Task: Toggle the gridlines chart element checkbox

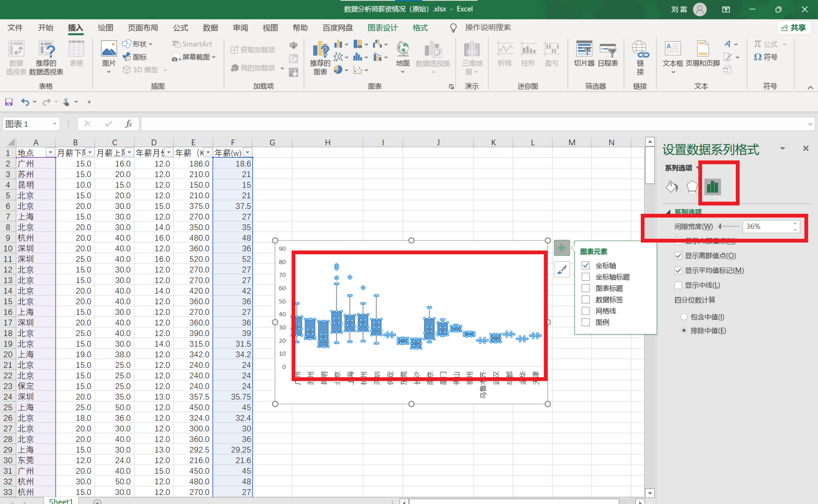Action: tap(586, 311)
